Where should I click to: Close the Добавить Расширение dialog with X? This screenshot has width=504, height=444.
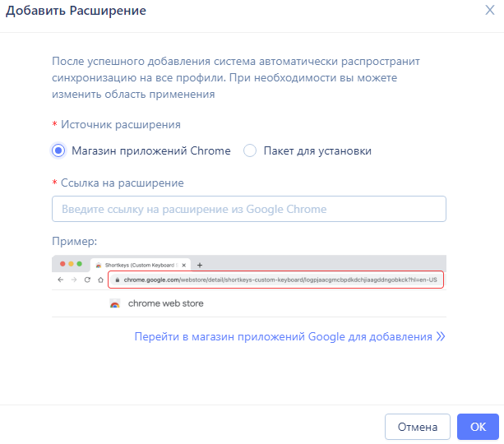(x=489, y=10)
